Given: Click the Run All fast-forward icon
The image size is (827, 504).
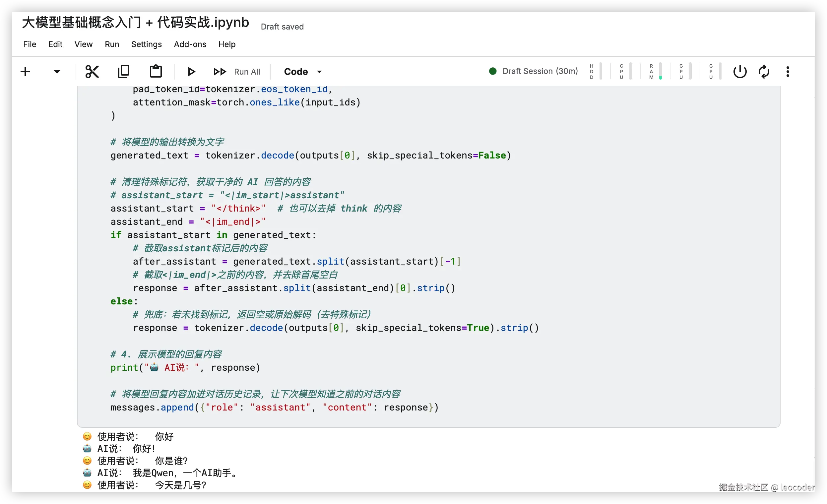Looking at the screenshot, I should tap(220, 72).
